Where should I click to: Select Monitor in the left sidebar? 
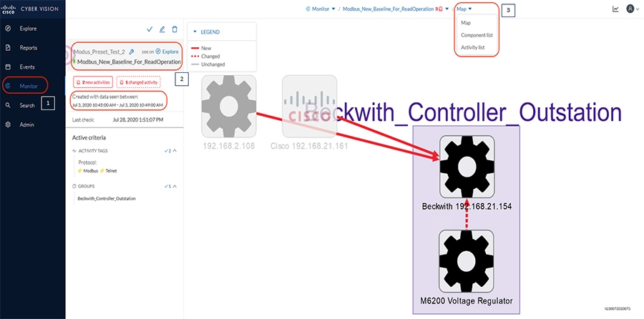pos(29,87)
